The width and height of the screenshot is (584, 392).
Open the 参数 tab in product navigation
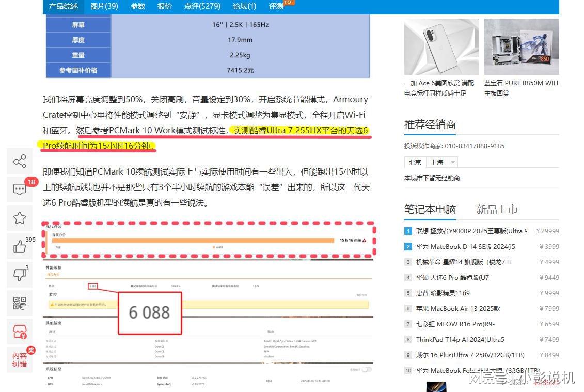coord(138,6)
